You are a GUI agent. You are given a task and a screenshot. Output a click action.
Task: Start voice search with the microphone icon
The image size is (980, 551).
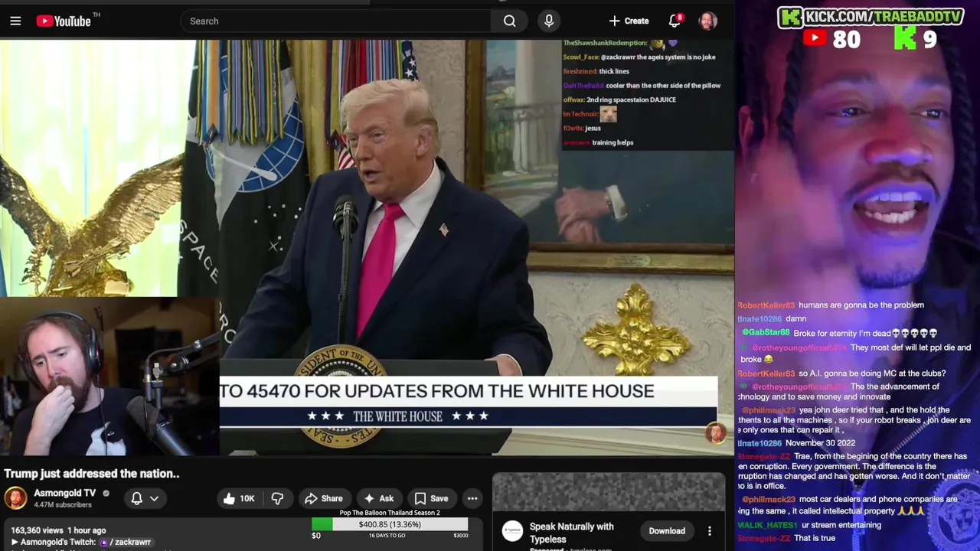coord(549,21)
